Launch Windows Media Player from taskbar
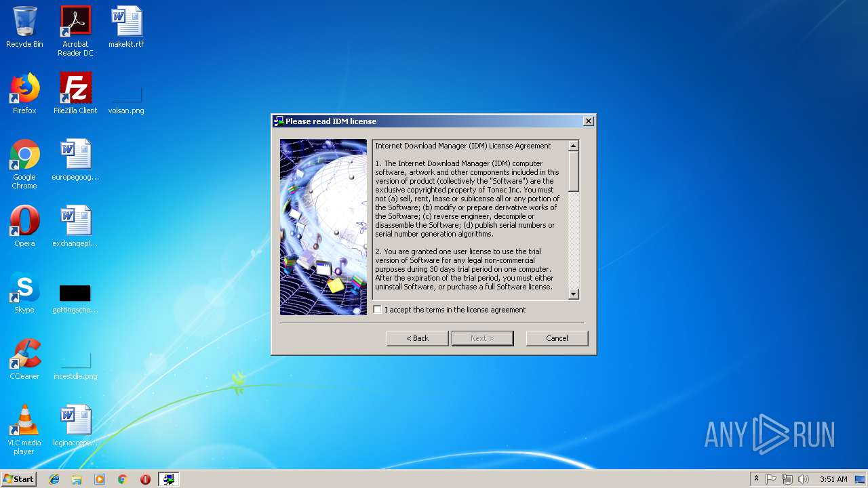Image resolution: width=868 pixels, height=488 pixels. [x=100, y=479]
